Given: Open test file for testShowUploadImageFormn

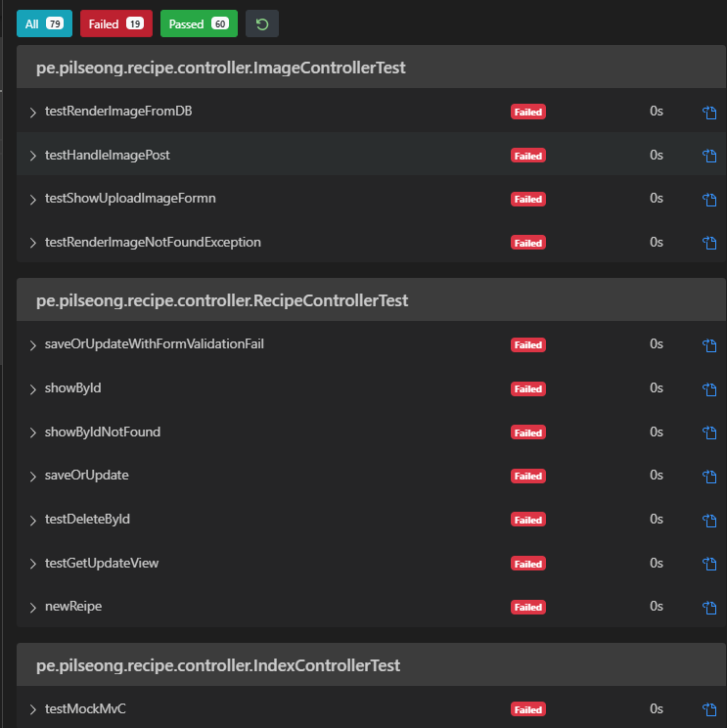Looking at the screenshot, I should click(x=708, y=200).
